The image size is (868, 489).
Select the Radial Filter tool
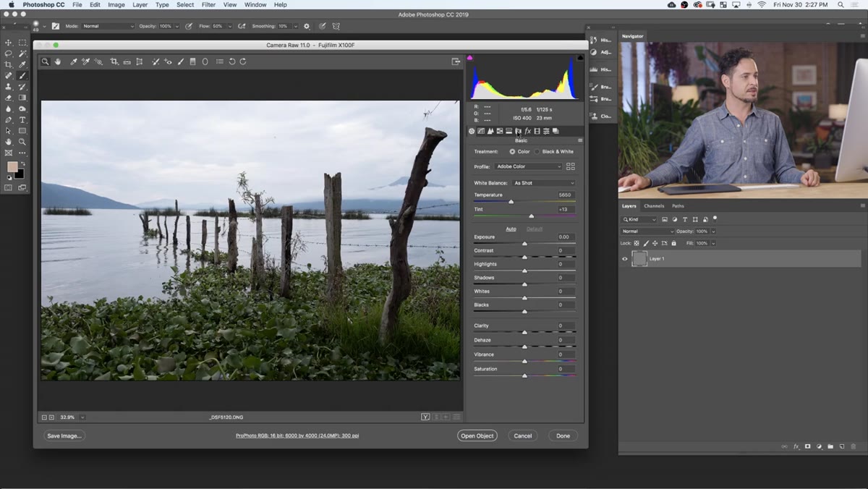click(205, 61)
